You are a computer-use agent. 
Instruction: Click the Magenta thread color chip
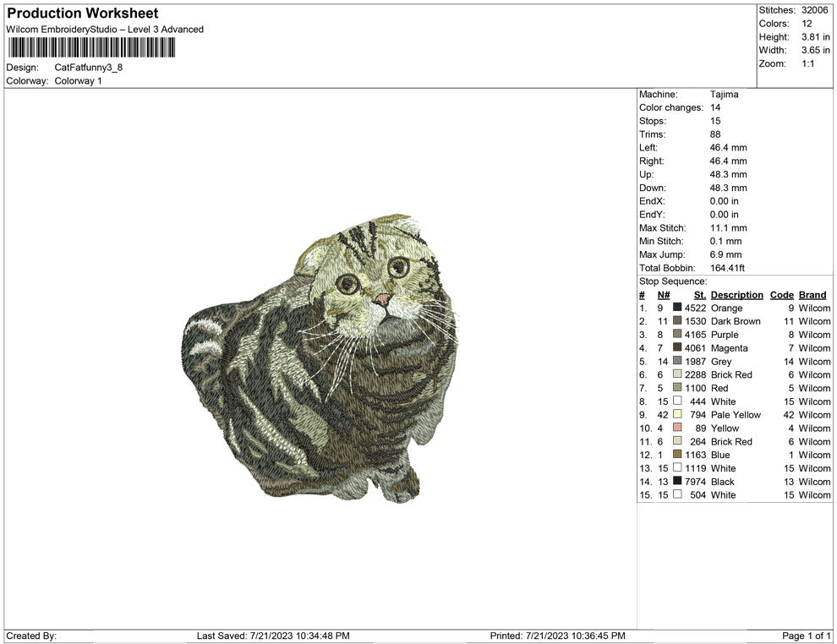[676, 348]
